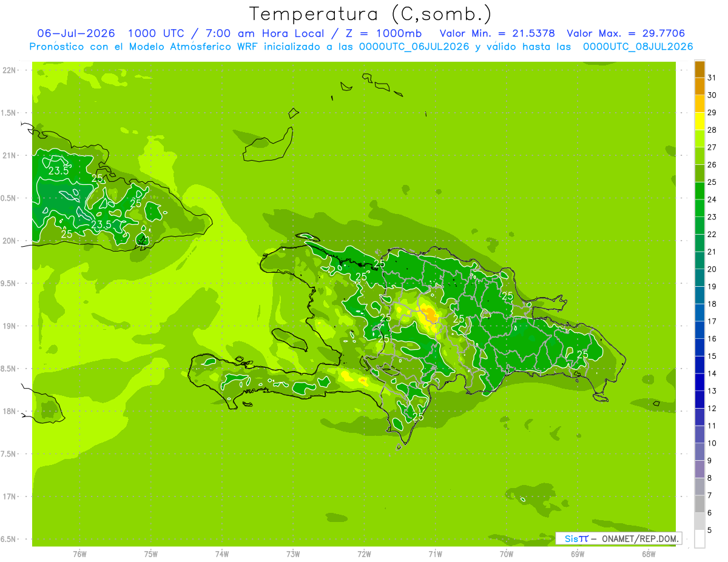Choose the dark blue swatch between 13 and 14

[x=699, y=382]
